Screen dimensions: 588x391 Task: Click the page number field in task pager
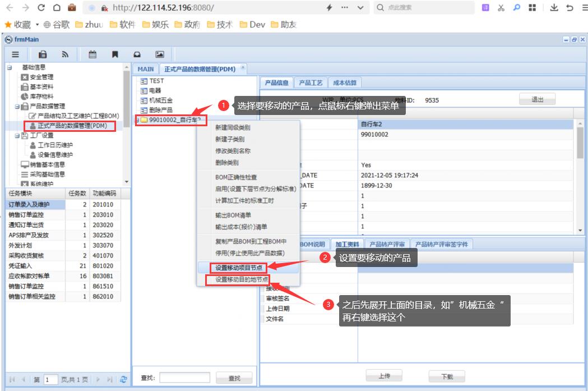(x=50, y=379)
